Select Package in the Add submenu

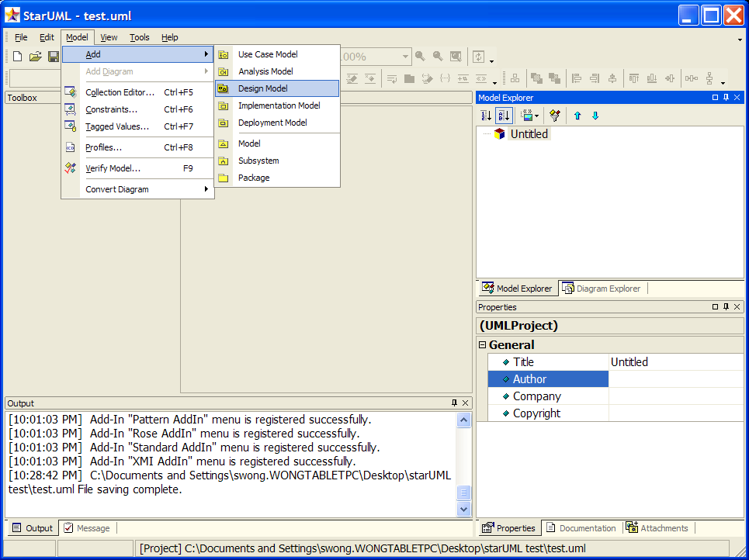(x=277, y=178)
